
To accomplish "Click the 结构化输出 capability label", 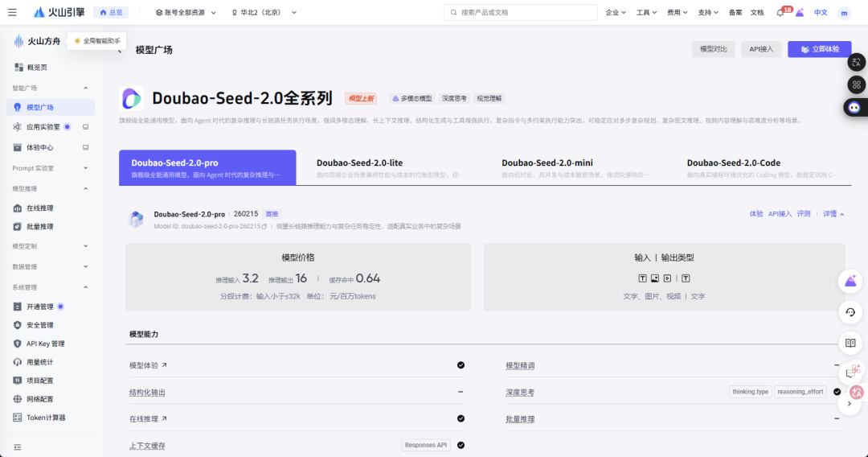I will 147,392.
